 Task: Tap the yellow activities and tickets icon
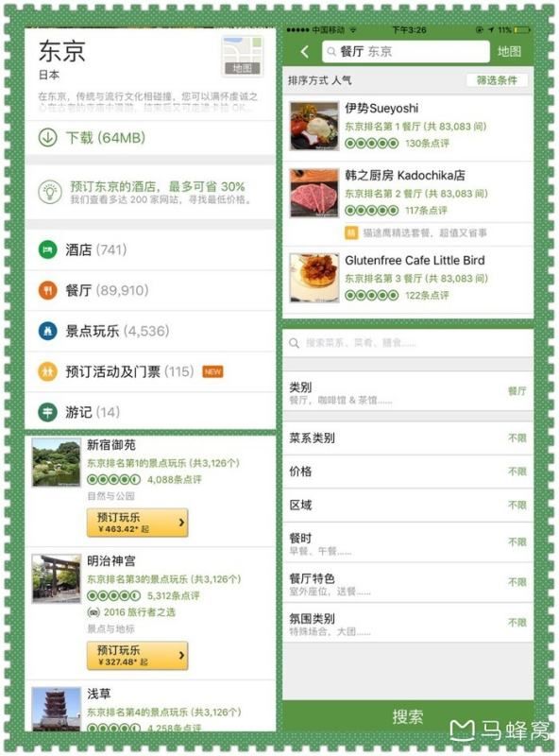coord(47,371)
